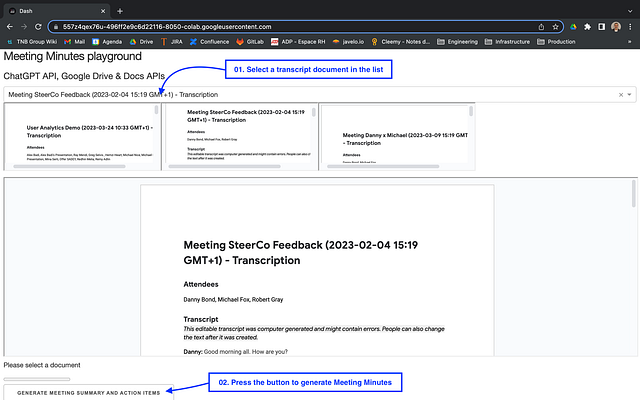Select the Meeting Danny x Michael transcript thumbnail
This screenshot has height=400, width=640.
[397, 137]
